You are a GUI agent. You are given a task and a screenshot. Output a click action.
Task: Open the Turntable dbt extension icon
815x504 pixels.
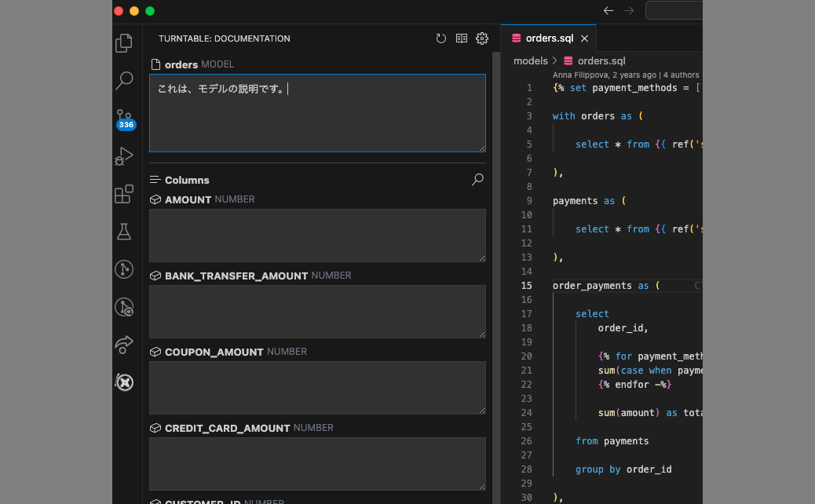(x=124, y=382)
